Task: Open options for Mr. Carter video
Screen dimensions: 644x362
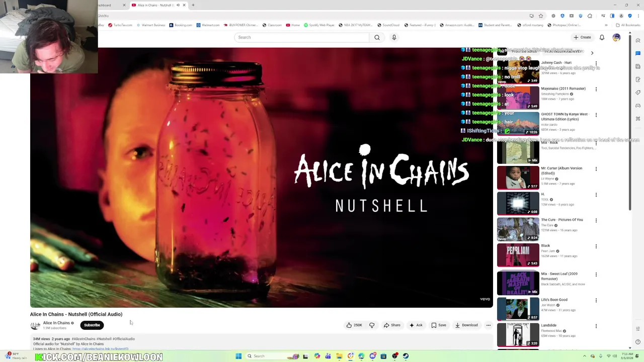Action: click(x=596, y=169)
